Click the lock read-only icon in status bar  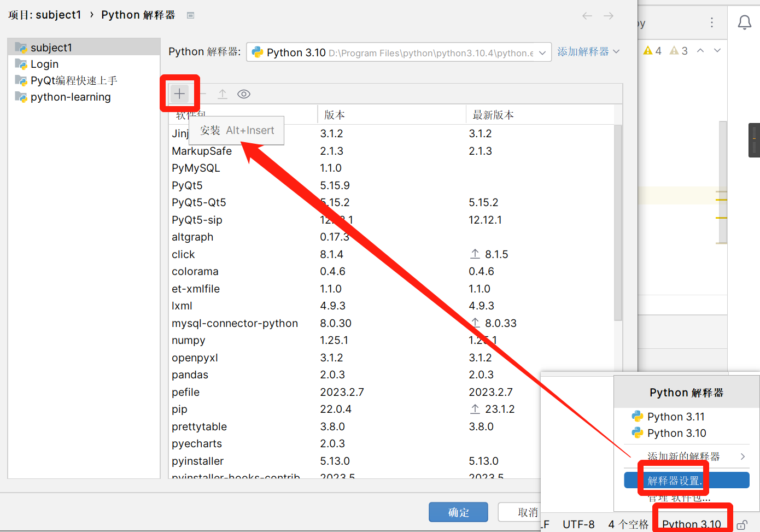coord(742,525)
